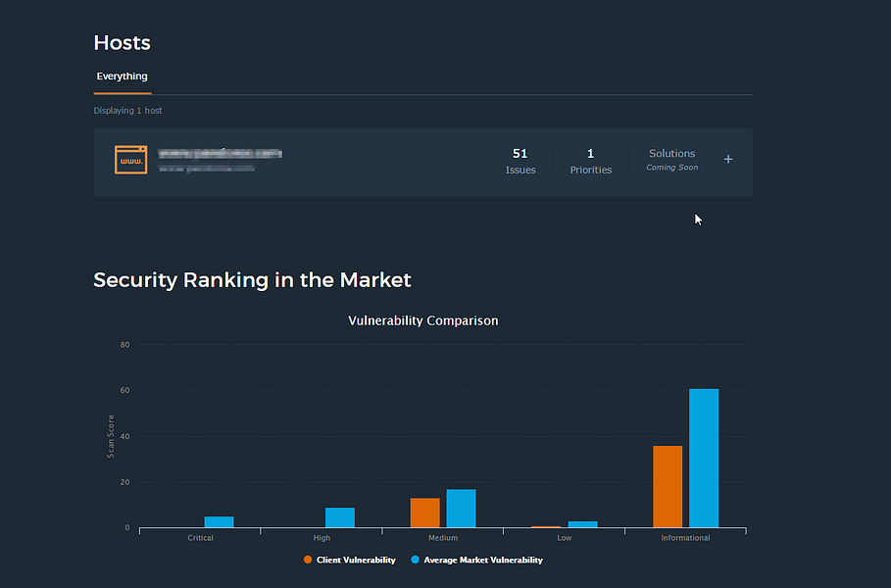The height and width of the screenshot is (588, 891).
Task: Select the blue Informational market bar
Action: pyautogui.click(x=704, y=459)
